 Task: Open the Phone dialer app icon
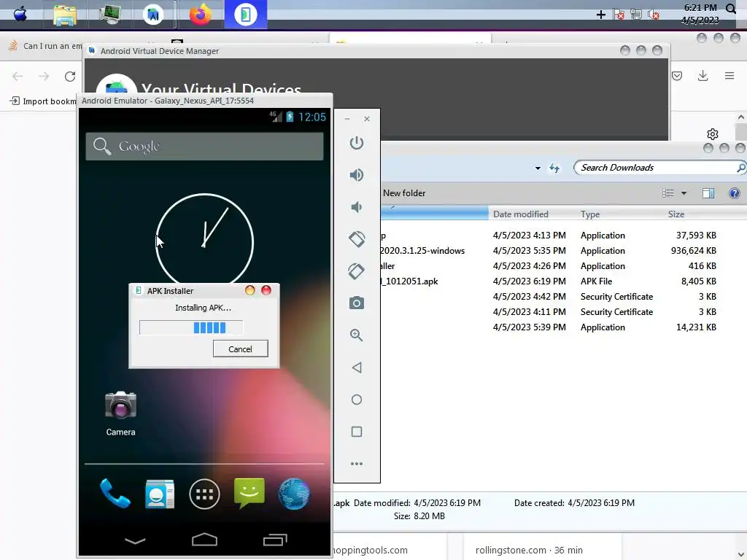tap(115, 494)
